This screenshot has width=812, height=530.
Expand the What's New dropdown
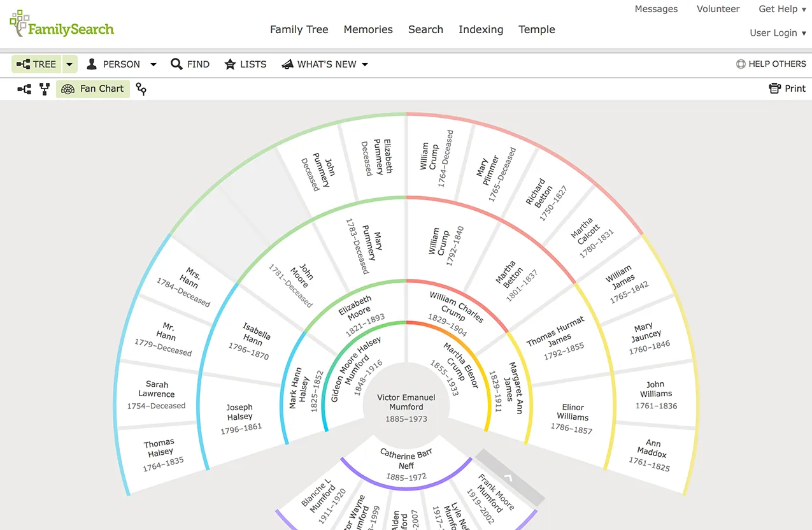pos(365,64)
